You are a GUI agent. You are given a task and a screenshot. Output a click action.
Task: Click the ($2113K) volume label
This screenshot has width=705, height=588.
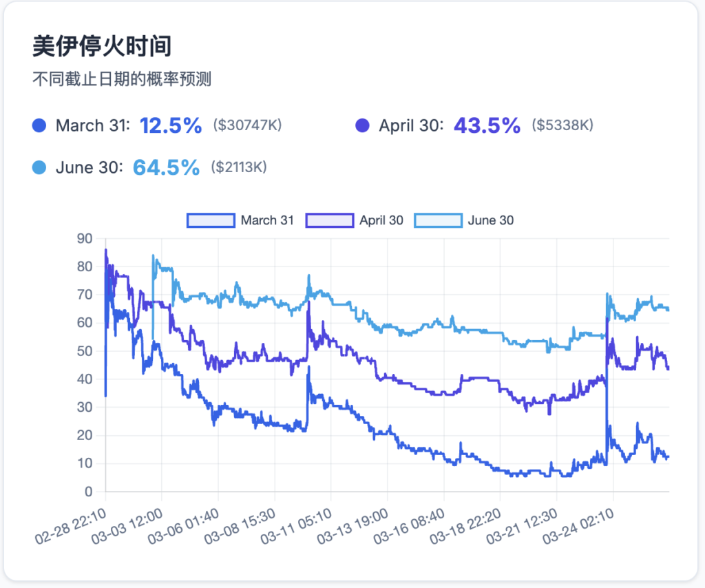click(238, 167)
